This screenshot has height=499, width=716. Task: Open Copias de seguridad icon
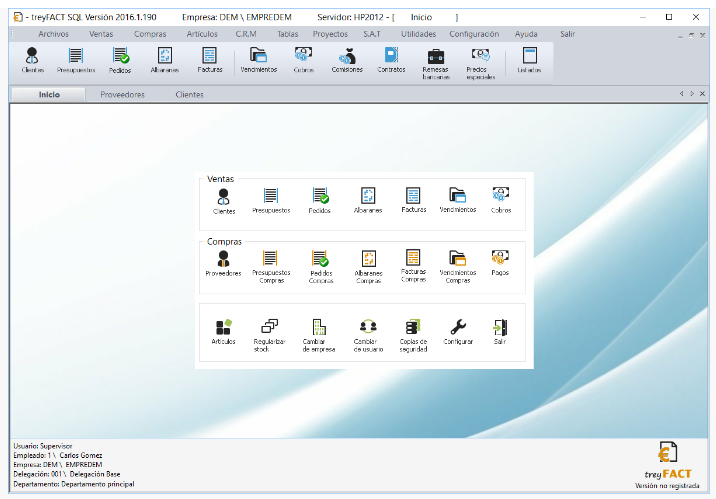[x=413, y=336]
